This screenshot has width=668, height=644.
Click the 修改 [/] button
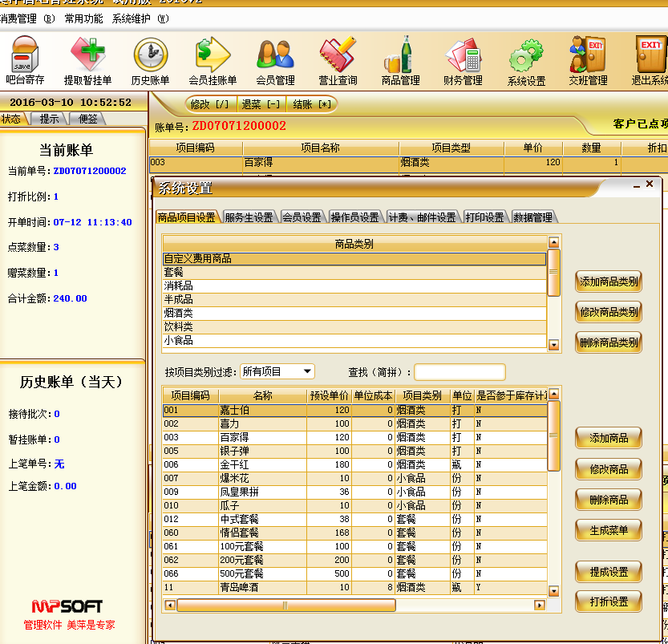coord(210,104)
